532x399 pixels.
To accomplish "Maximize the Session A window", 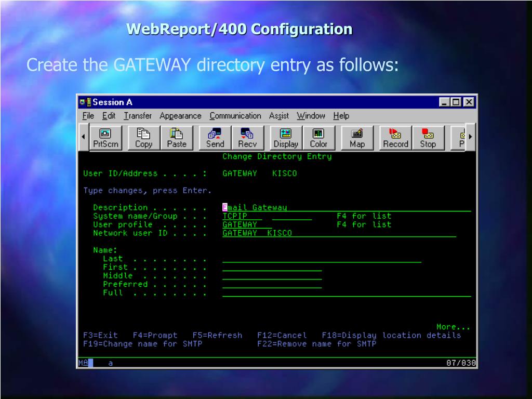I will (456, 102).
